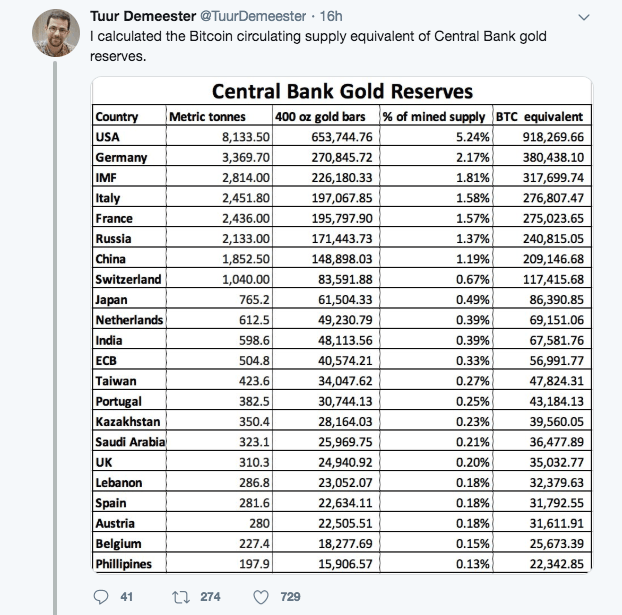Click the Central Bank Gold Reserves title

(x=342, y=92)
